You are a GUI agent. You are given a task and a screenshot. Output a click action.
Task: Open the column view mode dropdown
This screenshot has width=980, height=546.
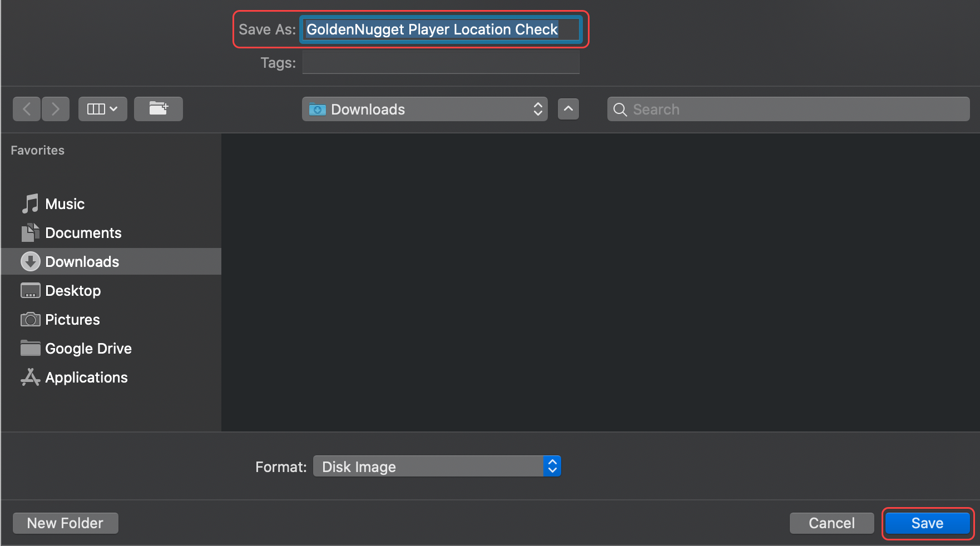(102, 109)
